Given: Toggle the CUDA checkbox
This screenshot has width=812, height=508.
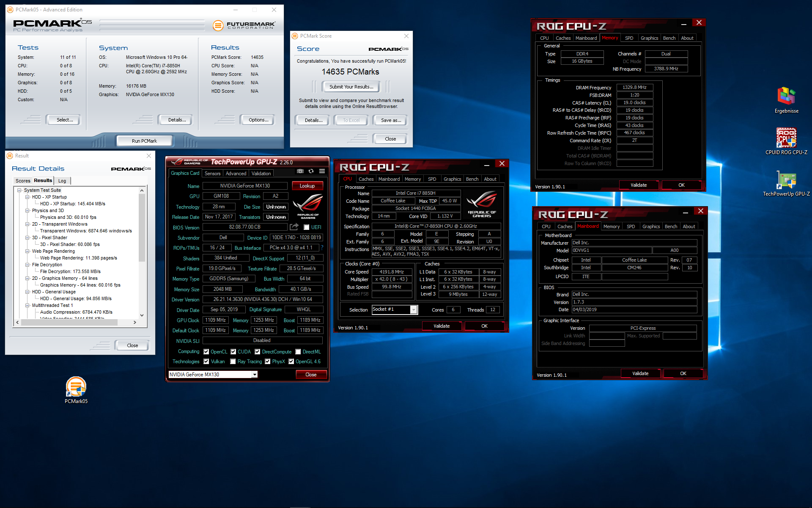Looking at the screenshot, I should (x=233, y=352).
